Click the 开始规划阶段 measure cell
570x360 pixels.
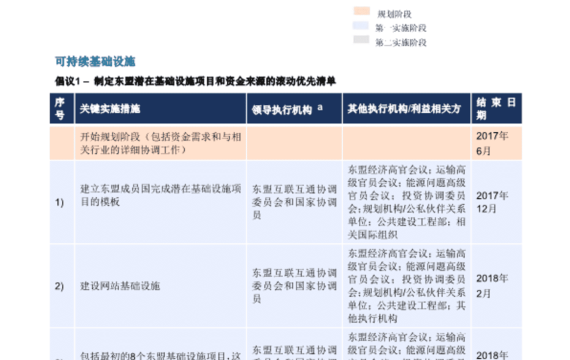tap(160, 143)
